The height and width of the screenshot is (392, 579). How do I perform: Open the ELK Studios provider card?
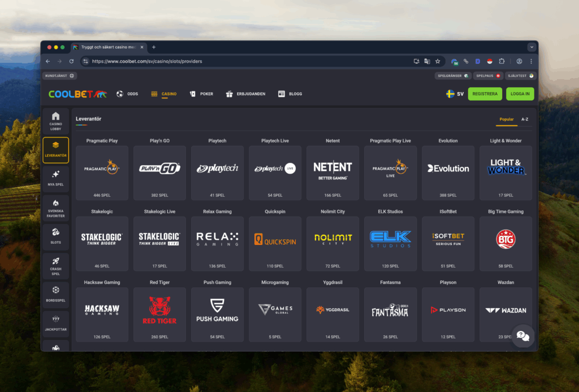[x=390, y=243]
